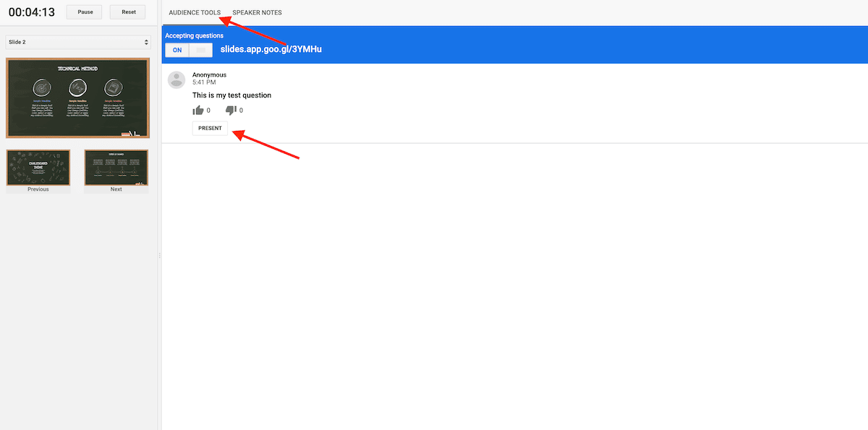Reset the presentation timer
The width and height of the screenshot is (868, 430).
[129, 12]
